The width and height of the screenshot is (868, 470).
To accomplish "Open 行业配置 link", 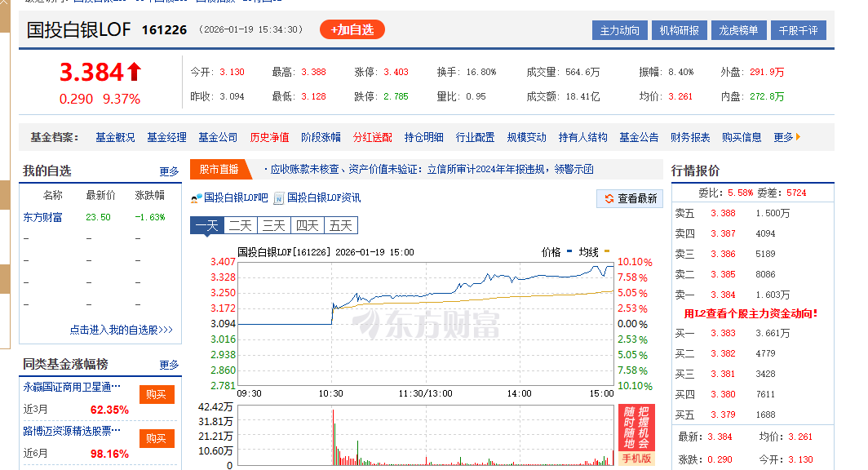I will (475, 137).
